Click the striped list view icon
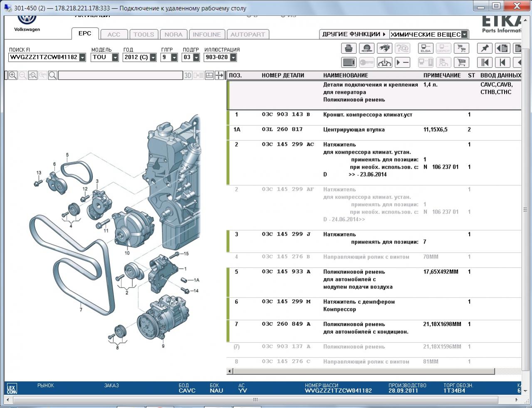 349,62
